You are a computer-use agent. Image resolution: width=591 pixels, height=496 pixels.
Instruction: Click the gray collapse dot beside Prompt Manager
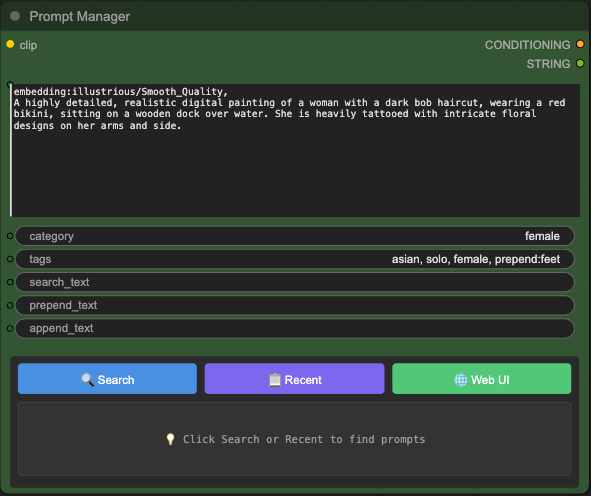point(15,16)
